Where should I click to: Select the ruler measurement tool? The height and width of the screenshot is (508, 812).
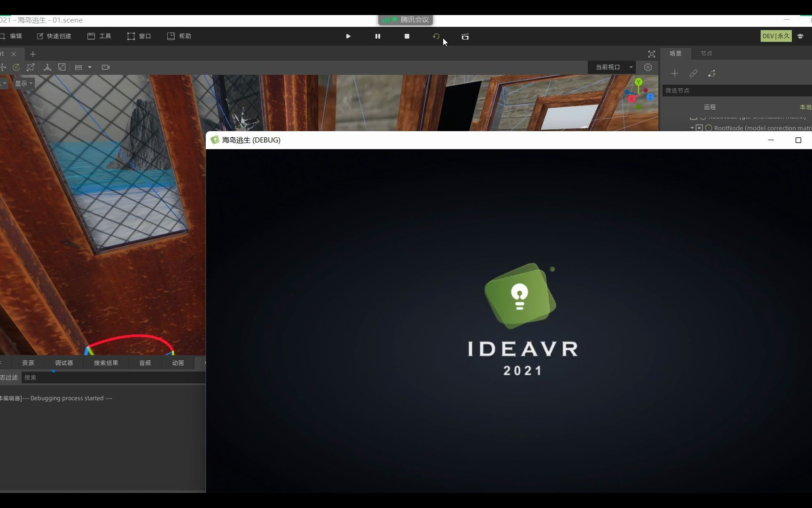click(78, 67)
